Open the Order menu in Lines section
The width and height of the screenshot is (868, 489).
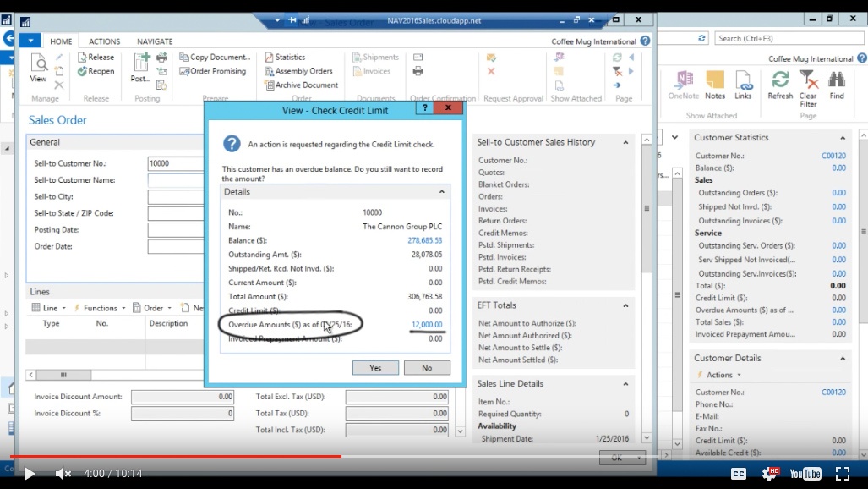[x=153, y=308]
